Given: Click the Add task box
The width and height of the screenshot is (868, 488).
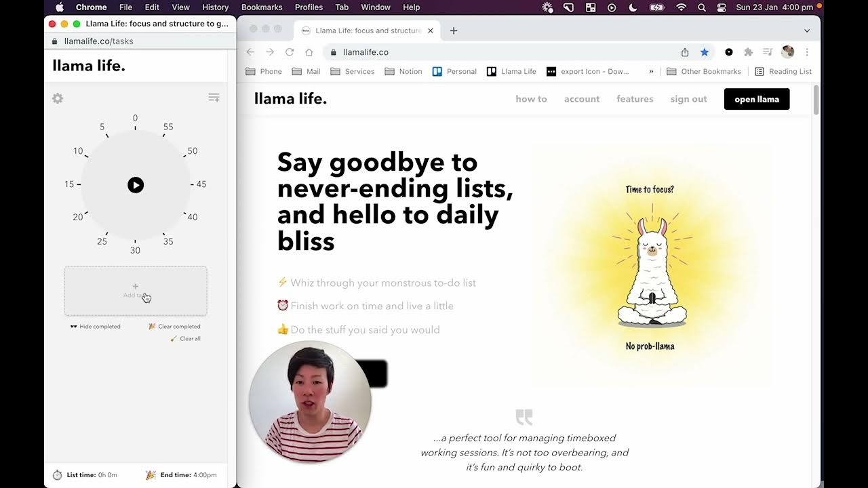Looking at the screenshot, I should pyautogui.click(x=136, y=291).
